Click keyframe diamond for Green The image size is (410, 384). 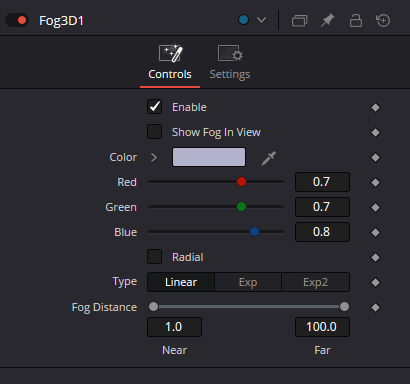click(x=375, y=207)
